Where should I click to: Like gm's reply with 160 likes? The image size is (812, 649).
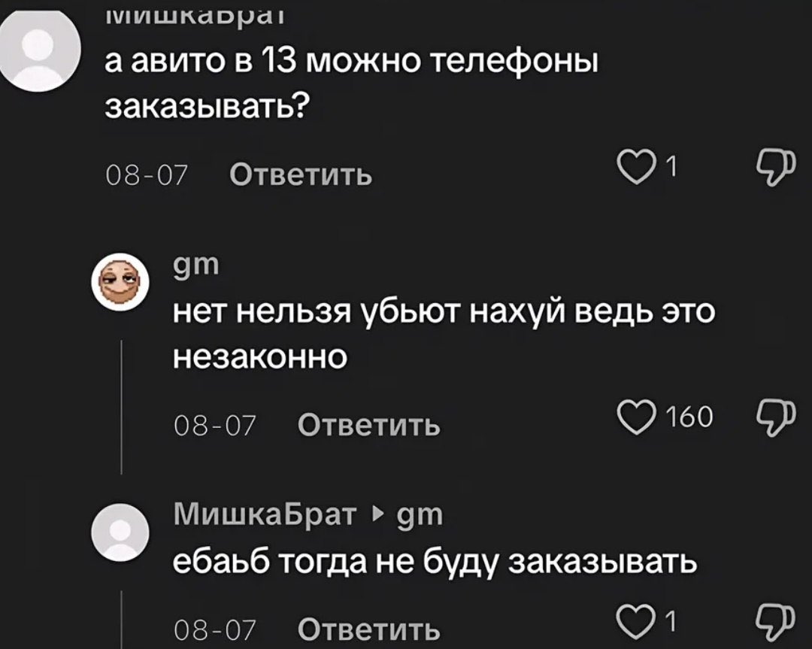click(x=636, y=417)
